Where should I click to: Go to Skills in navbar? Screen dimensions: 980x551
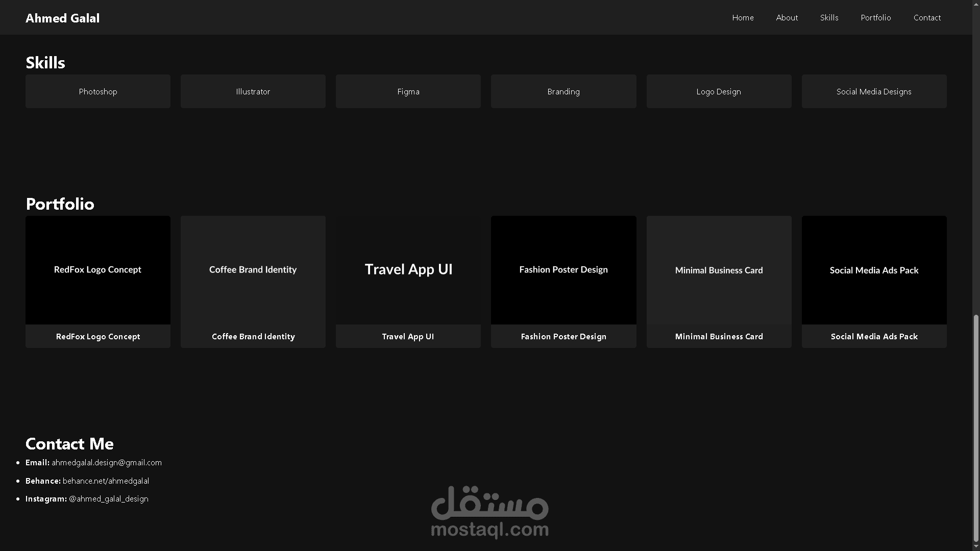[829, 18]
